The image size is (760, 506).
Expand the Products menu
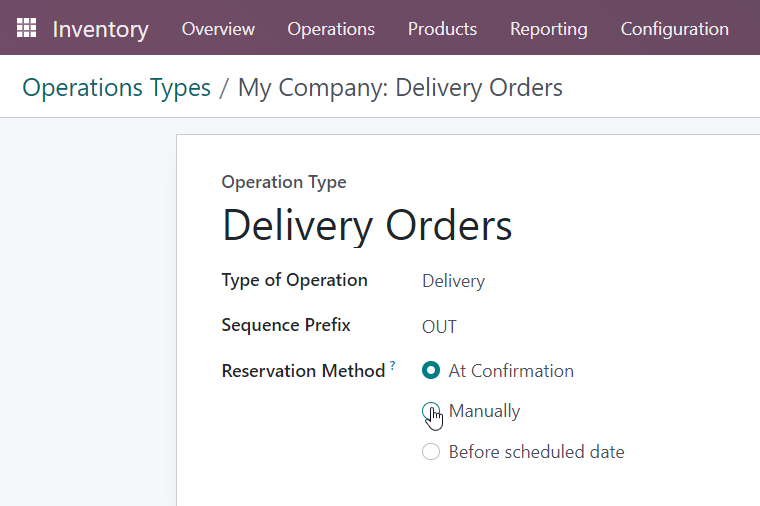(x=442, y=29)
